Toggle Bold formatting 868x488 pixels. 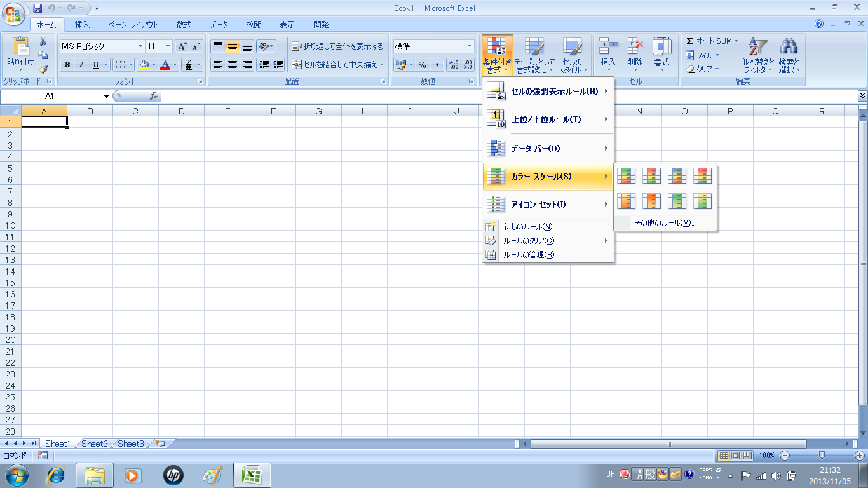click(67, 65)
